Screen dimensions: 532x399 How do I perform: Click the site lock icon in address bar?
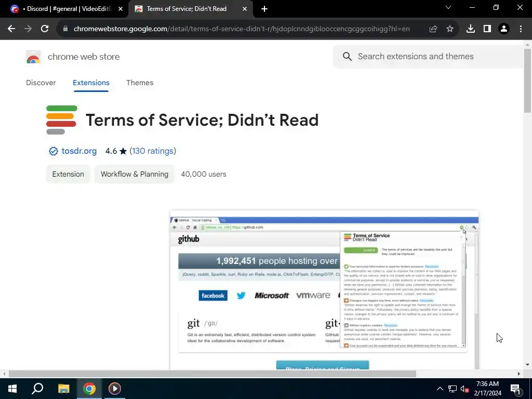pyautogui.click(x=65, y=29)
